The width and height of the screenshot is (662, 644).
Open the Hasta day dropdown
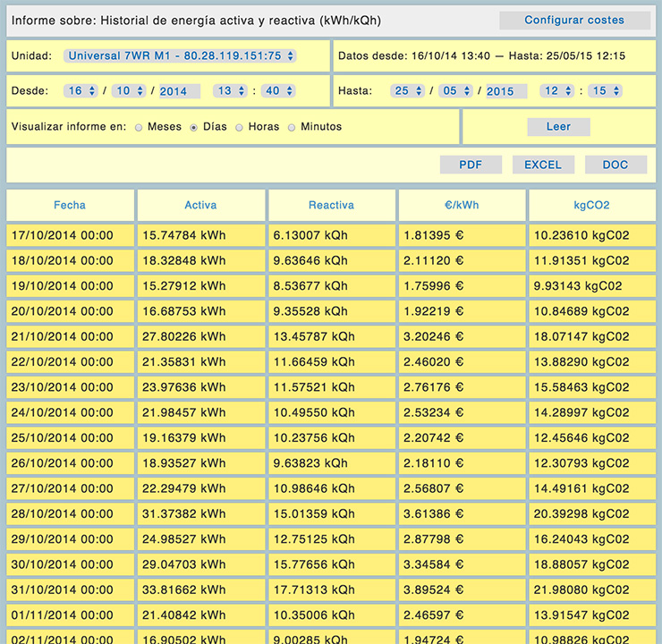[x=407, y=91]
